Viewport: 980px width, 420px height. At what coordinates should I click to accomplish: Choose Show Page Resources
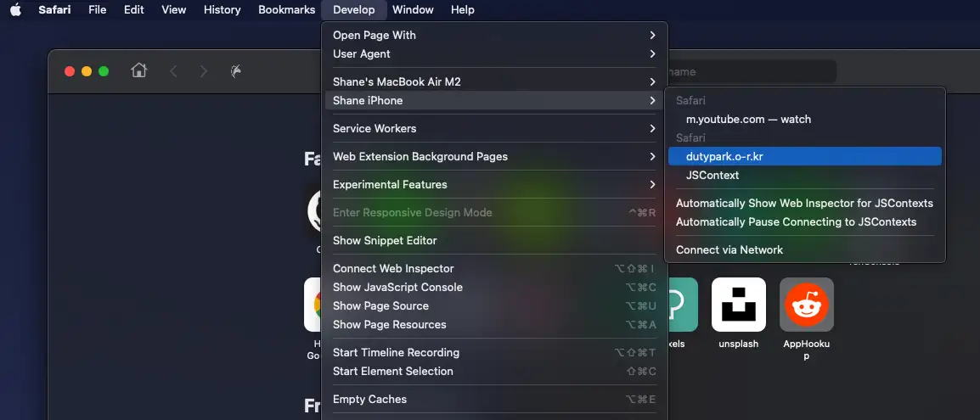pyautogui.click(x=493, y=324)
